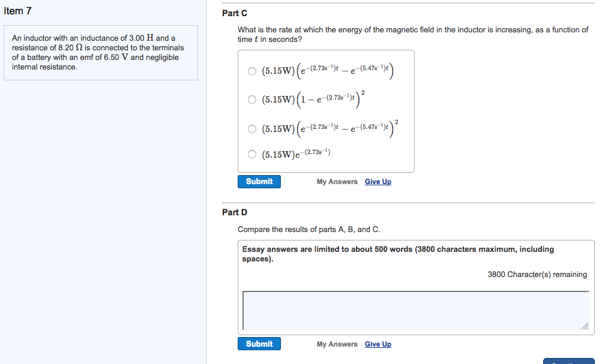Submit the Part D essay
The height and width of the screenshot is (364, 602).
pos(259,344)
